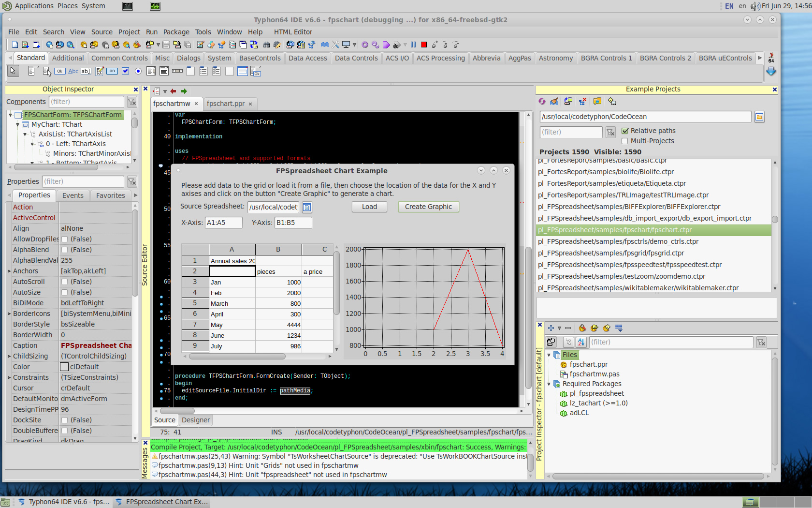Viewport: 812px width, 508px height.
Task: Expand the Anchors property
Action: point(9,271)
